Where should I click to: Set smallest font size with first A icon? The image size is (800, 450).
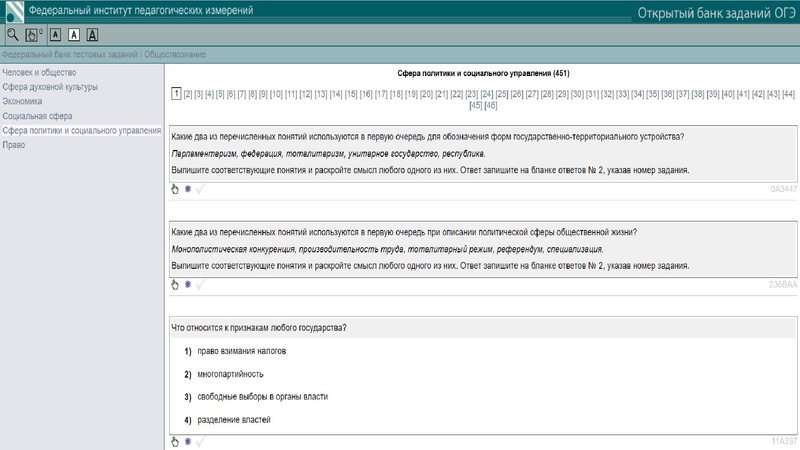coord(54,34)
